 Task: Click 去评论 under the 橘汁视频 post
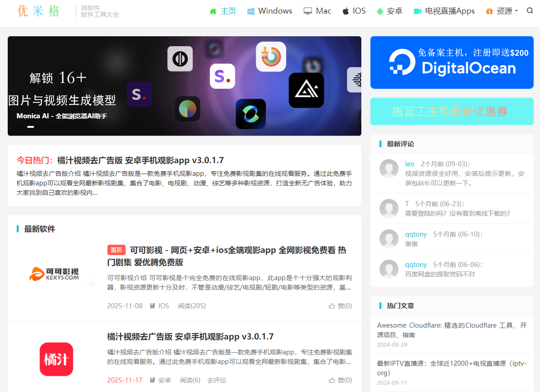click(x=217, y=380)
